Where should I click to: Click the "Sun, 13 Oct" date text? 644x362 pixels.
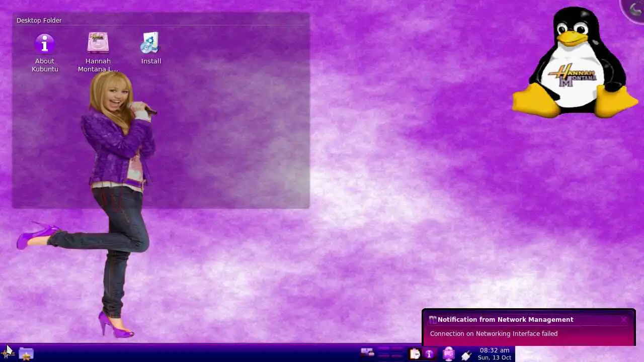tap(495, 357)
